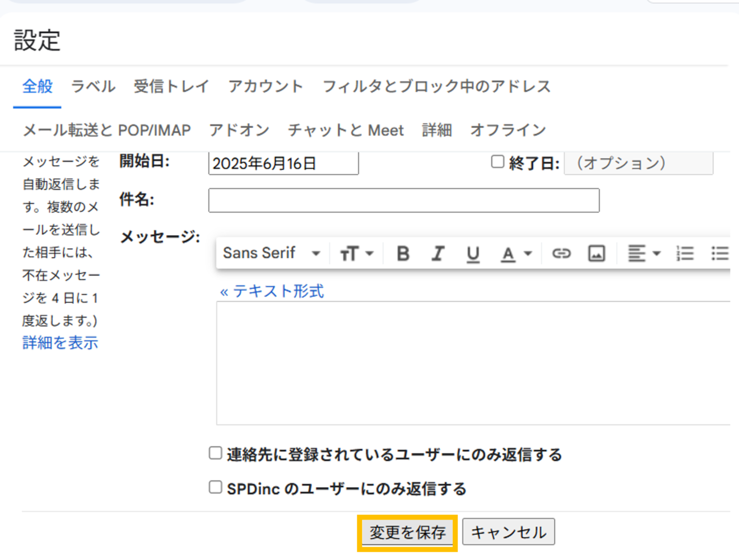This screenshot has height=560, width=739.
Task: Open the text size dropdown
Action: (356, 254)
